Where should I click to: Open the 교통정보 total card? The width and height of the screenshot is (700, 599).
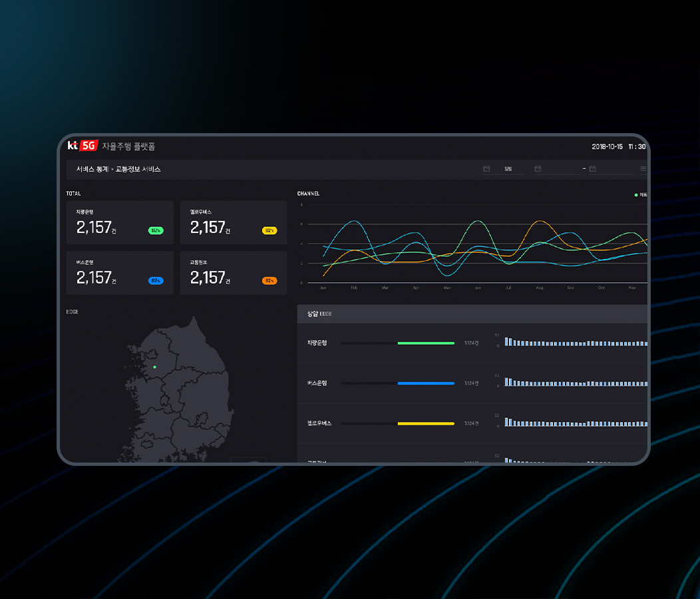234,273
